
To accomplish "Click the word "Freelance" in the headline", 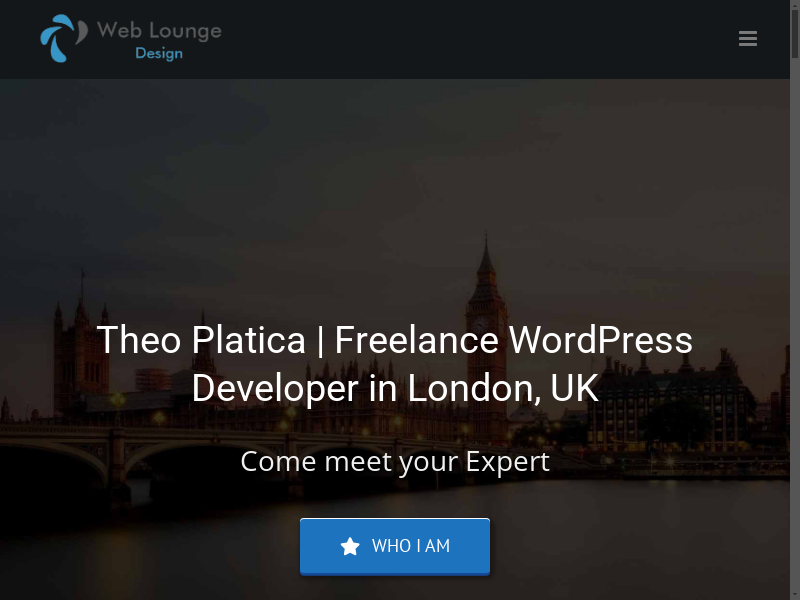I will pos(416,340).
